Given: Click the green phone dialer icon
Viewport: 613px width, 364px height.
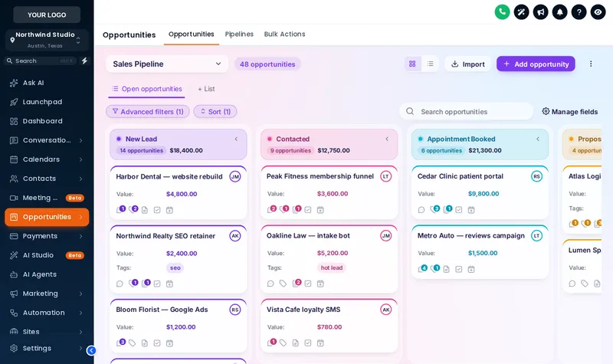Looking at the screenshot, I should click(x=502, y=12).
